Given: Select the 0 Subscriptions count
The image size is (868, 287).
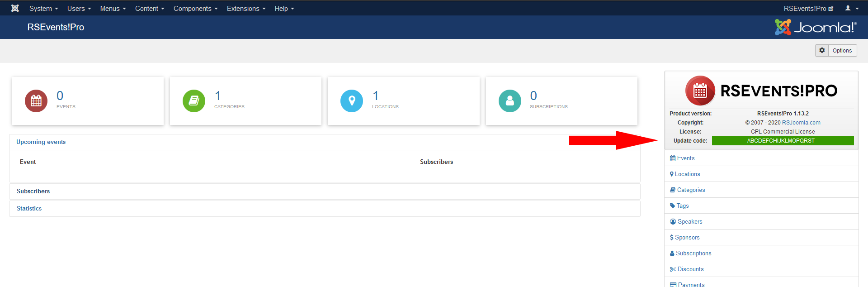Looking at the screenshot, I should pos(533,96).
